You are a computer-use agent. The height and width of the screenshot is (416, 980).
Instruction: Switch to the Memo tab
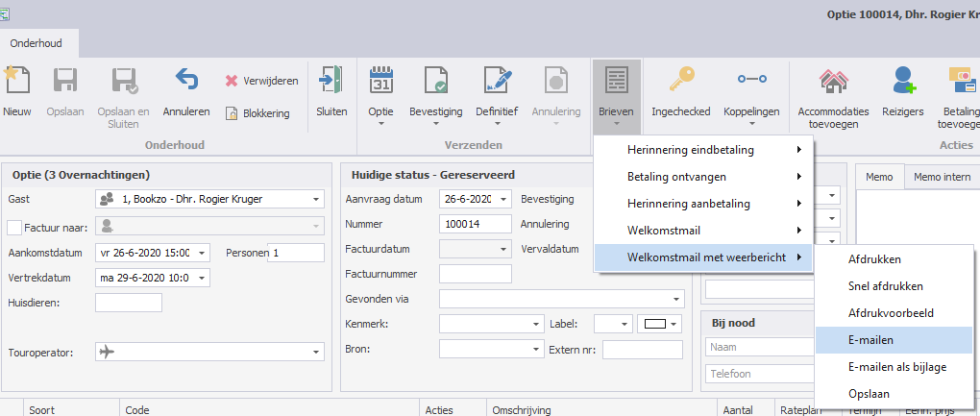point(879,177)
